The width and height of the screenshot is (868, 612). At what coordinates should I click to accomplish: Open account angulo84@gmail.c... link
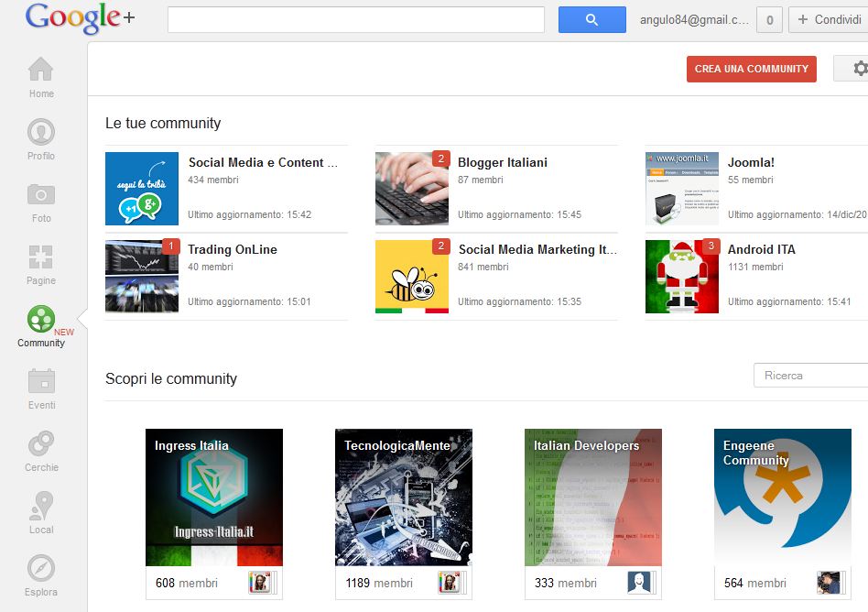[694, 20]
